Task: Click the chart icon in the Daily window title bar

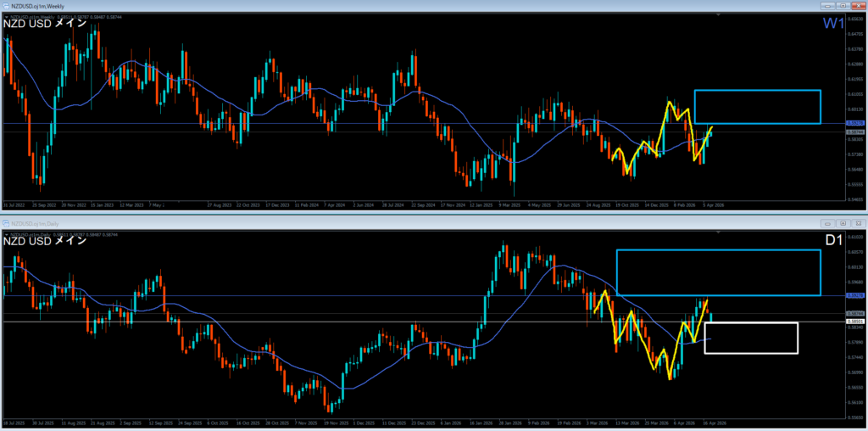Action: coord(6,223)
